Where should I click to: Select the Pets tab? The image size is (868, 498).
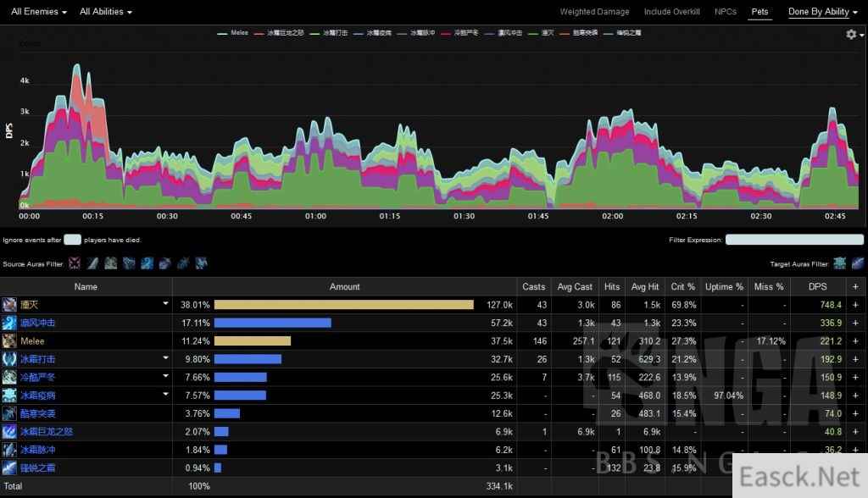click(760, 12)
